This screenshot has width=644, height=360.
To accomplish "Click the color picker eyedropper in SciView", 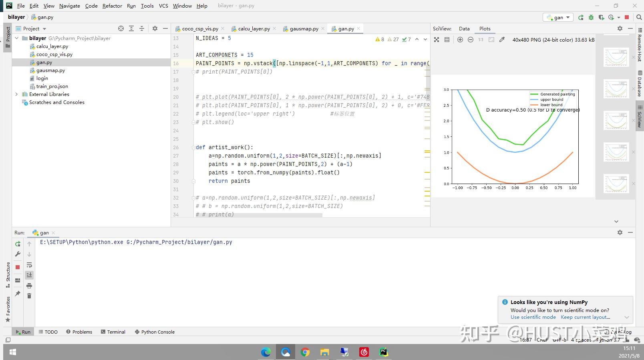I will tap(502, 40).
